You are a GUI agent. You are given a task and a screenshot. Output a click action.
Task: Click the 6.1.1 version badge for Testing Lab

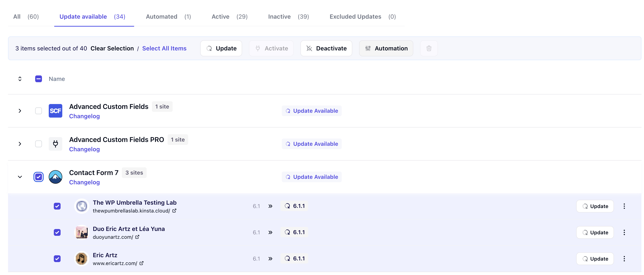coord(294,206)
